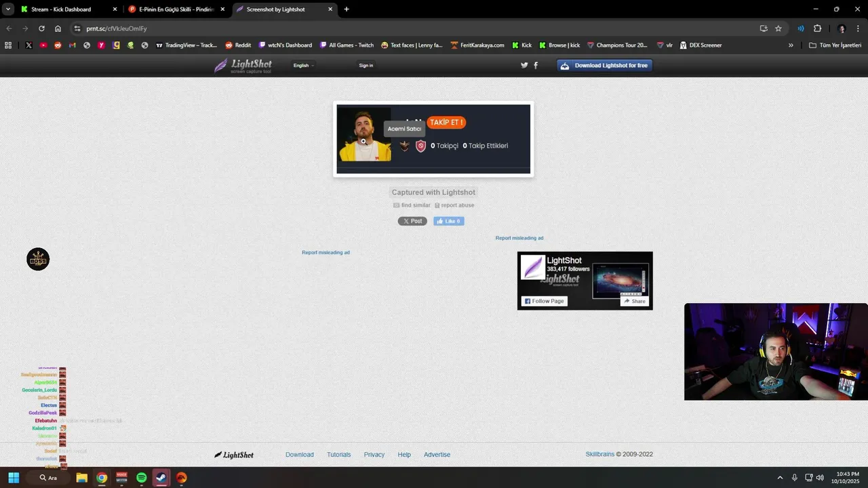
Task: Open the footer Advertise link
Action: pos(437,455)
